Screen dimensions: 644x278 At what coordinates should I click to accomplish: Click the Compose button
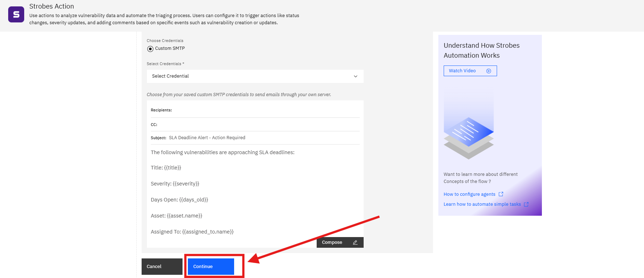pyautogui.click(x=340, y=242)
